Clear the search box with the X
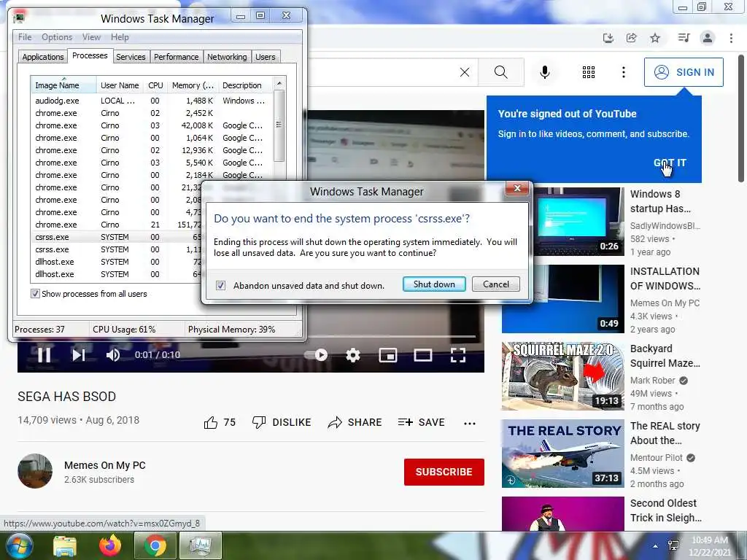 click(x=465, y=72)
